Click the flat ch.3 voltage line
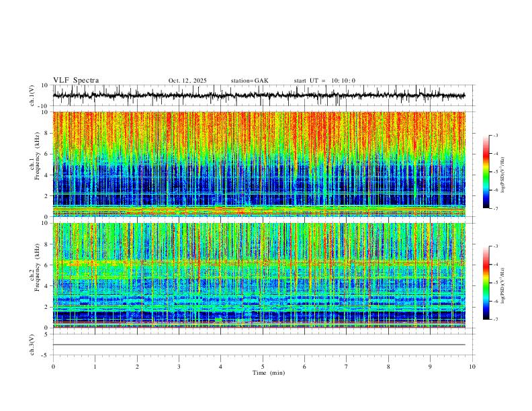Image resolution: width=532 pixels, height=411 pixels. 259,345
